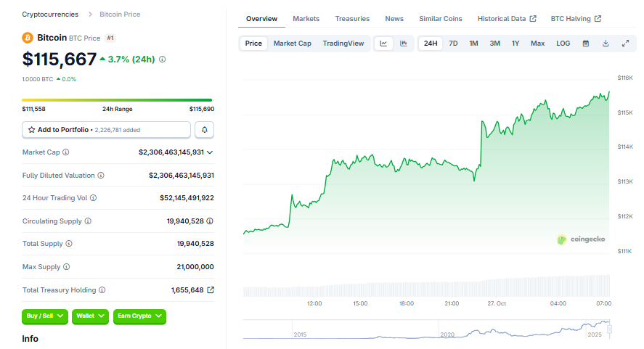
Task: Open the Cryptocurrencies breadcrumb link
Action: [50, 15]
